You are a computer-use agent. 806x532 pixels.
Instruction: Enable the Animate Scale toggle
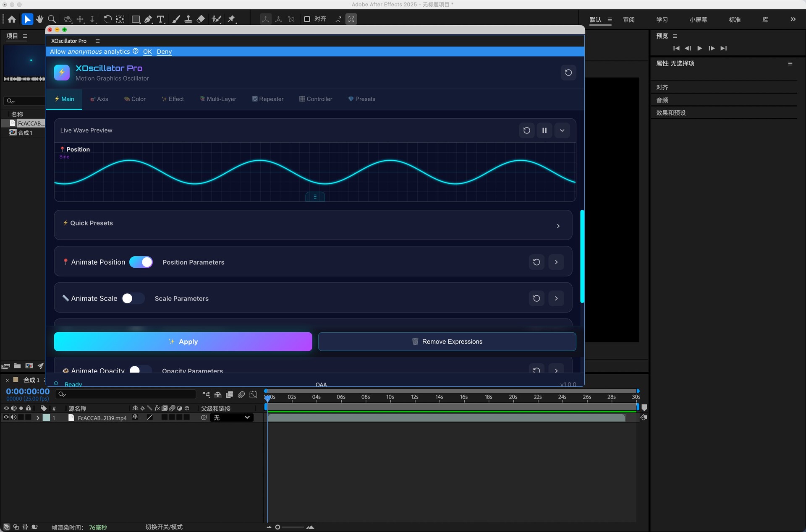click(x=133, y=298)
